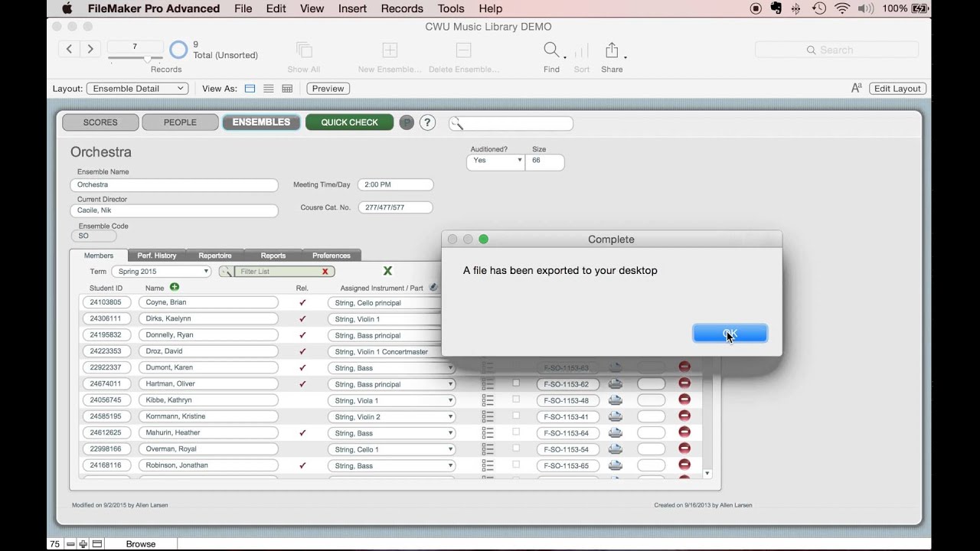Open the question mark help icon
Image resolution: width=980 pixels, height=551 pixels.
point(427,122)
